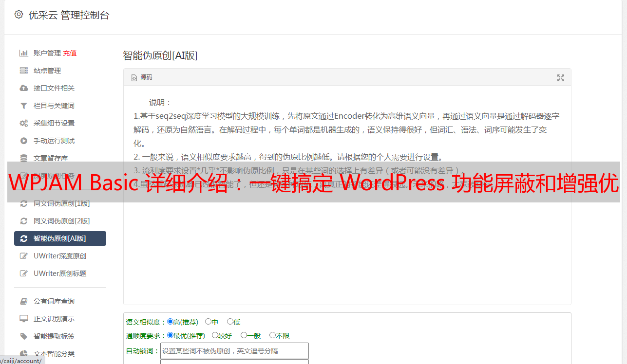Select 中 for 语义相似度
The image size is (627, 364).
coord(208,322)
